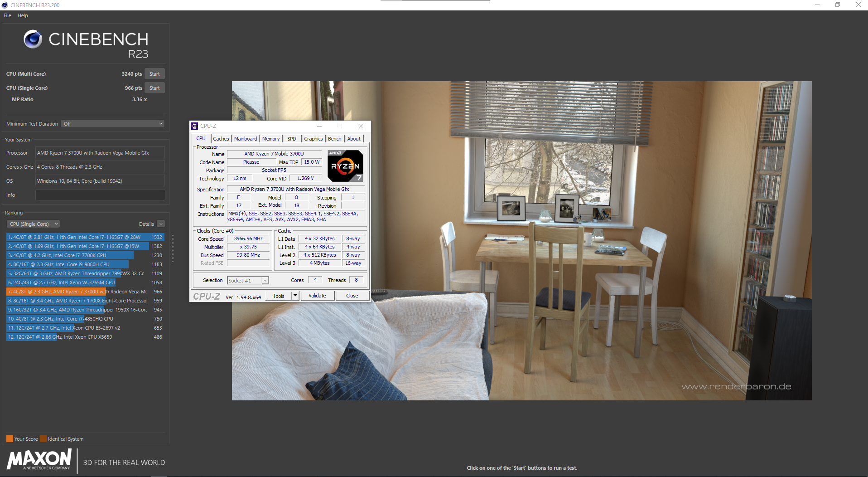Click the Validate button in CPU-Z
Screen dimensions: 868x477
coord(317,296)
